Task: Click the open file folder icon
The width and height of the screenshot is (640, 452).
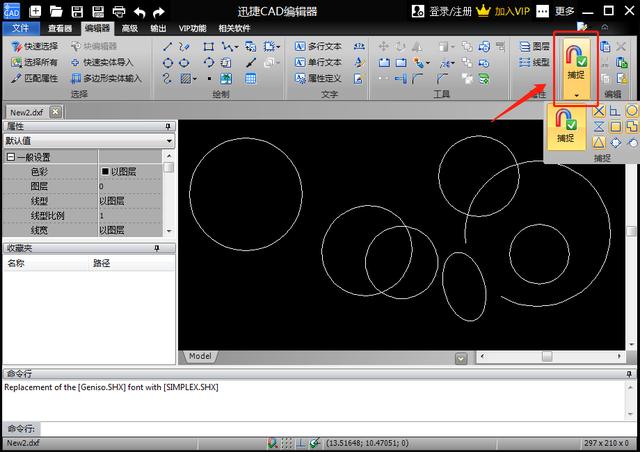Action: pos(56,12)
